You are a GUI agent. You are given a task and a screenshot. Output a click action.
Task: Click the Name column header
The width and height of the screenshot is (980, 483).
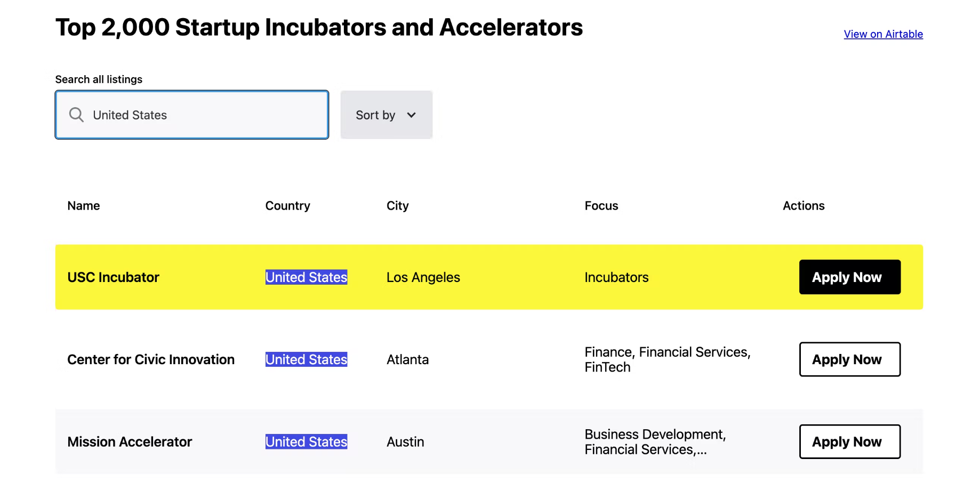tap(84, 206)
